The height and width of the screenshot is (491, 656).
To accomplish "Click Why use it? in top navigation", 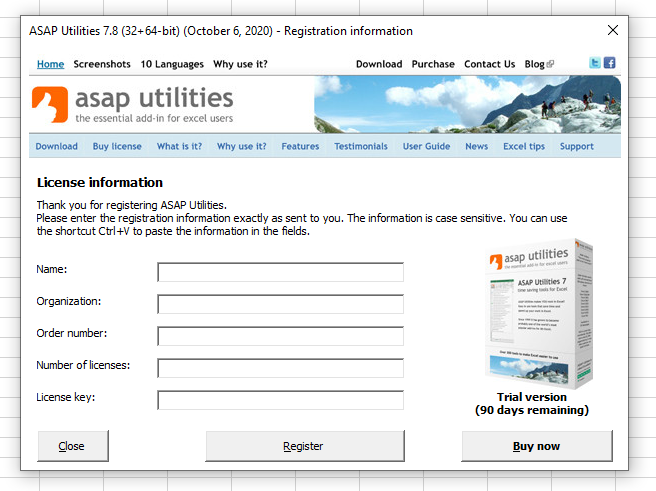I will coord(240,64).
